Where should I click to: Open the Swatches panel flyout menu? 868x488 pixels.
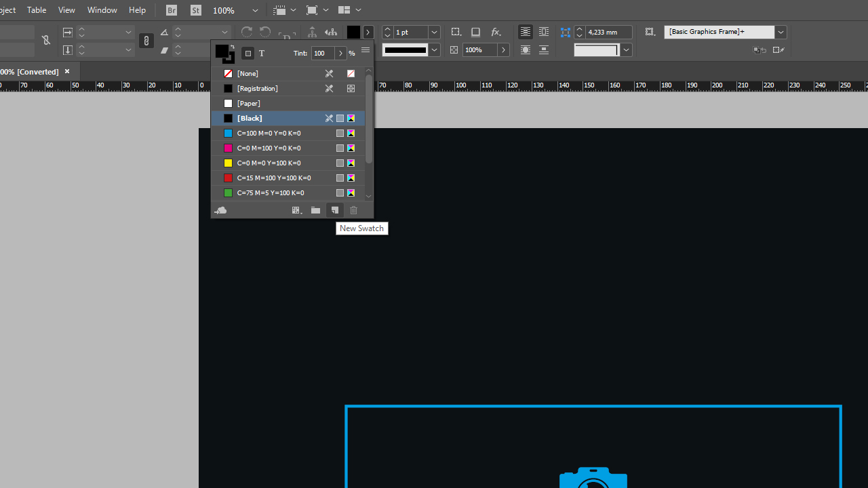click(x=366, y=51)
